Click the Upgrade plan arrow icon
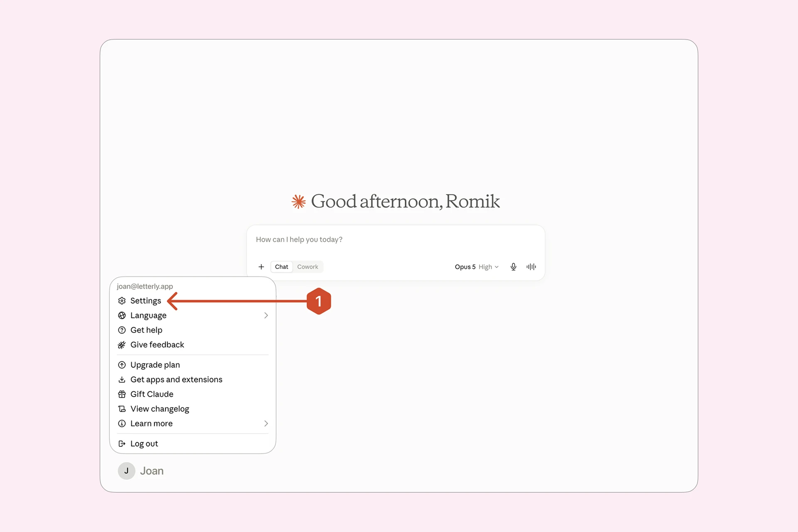Viewport: 798px width, 532px height. 122,365
